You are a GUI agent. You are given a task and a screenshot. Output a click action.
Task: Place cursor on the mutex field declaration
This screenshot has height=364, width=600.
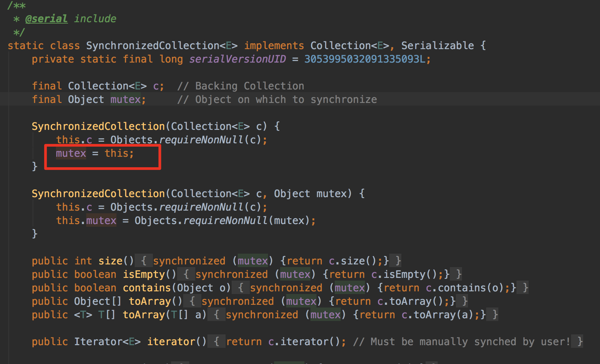[x=125, y=99]
